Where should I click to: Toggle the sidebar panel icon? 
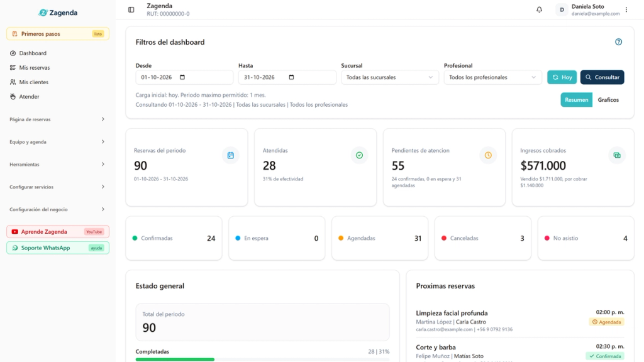coord(131,9)
